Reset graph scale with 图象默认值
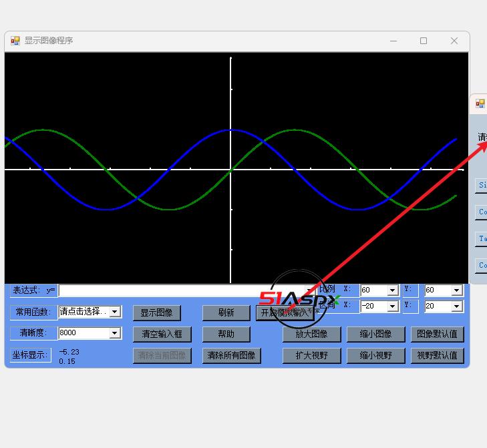This screenshot has width=487, height=448. (x=437, y=334)
